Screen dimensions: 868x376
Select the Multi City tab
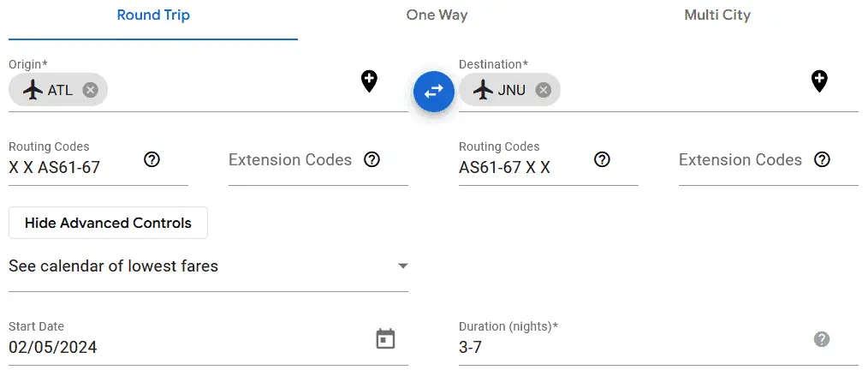click(x=717, y=15)
